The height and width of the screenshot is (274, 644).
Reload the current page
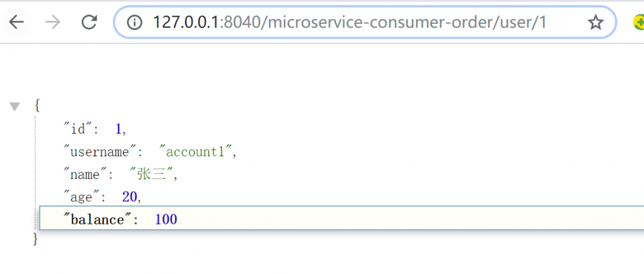(89, 23)
